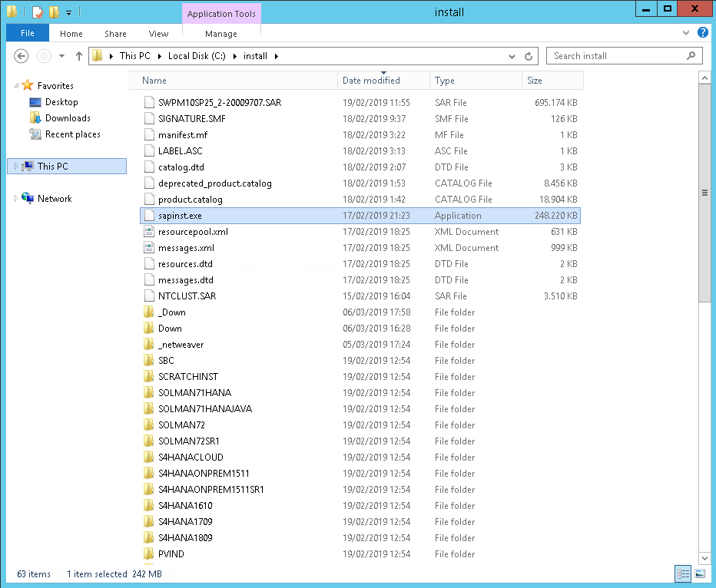Click the scrollbar down arrow

(704, 558)
